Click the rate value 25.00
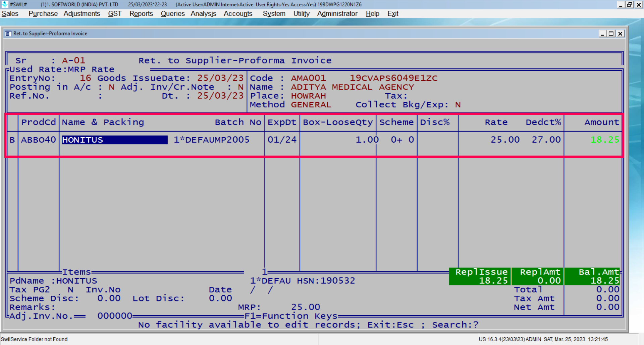The height and width of the screenshot is (345, 644). [505, 140]
